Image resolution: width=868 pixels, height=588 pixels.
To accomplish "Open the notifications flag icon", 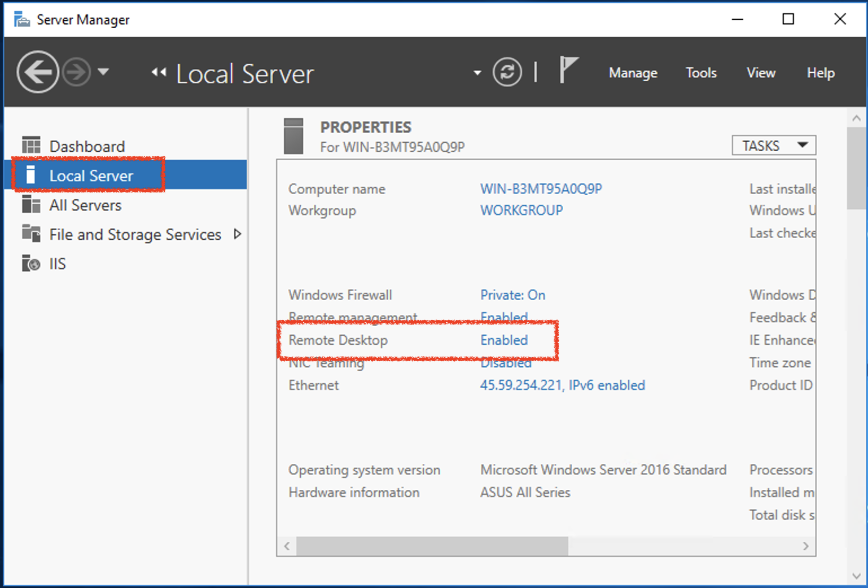I will tap(568, 70).
